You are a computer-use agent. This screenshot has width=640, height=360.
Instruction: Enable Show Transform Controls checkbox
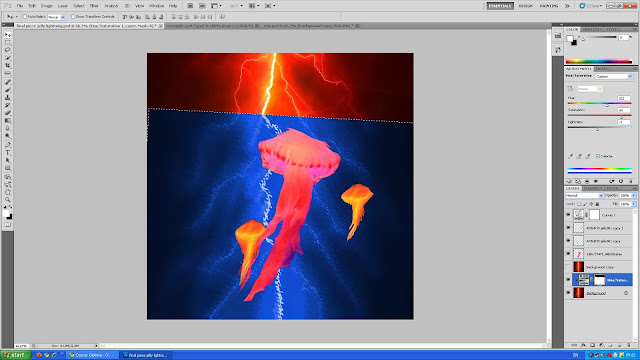click(73, 17)
